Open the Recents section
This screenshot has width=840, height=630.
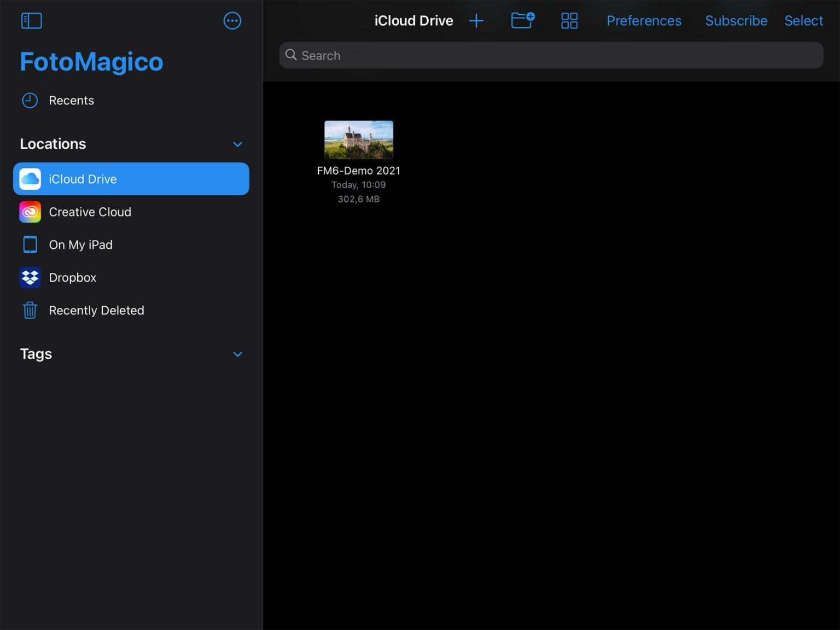[71, 100]
